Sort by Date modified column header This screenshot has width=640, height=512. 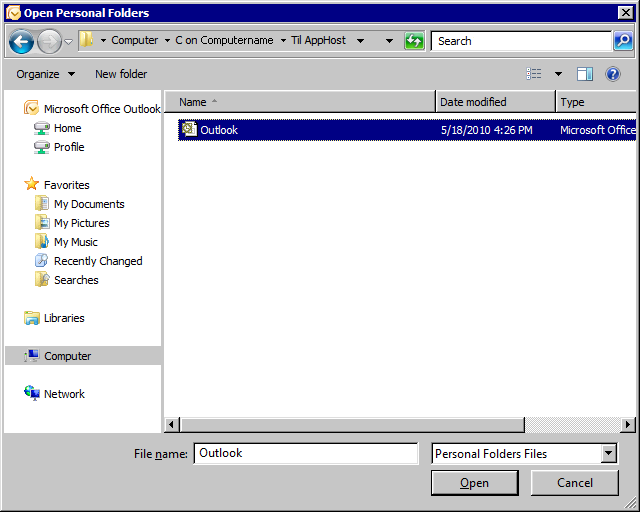496,102
